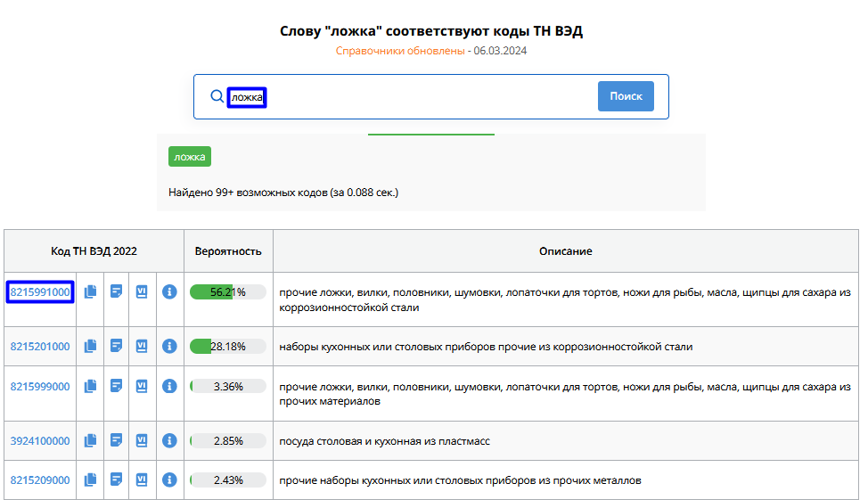Click the note icon for code 8215999000
868x500 pixels.
coord(116,386)
